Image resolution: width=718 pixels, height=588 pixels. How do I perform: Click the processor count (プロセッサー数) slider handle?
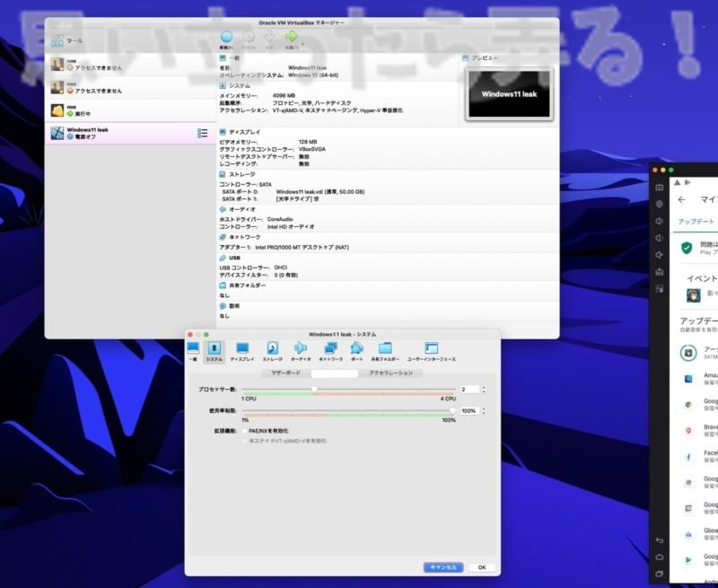[x=314, y=390]
